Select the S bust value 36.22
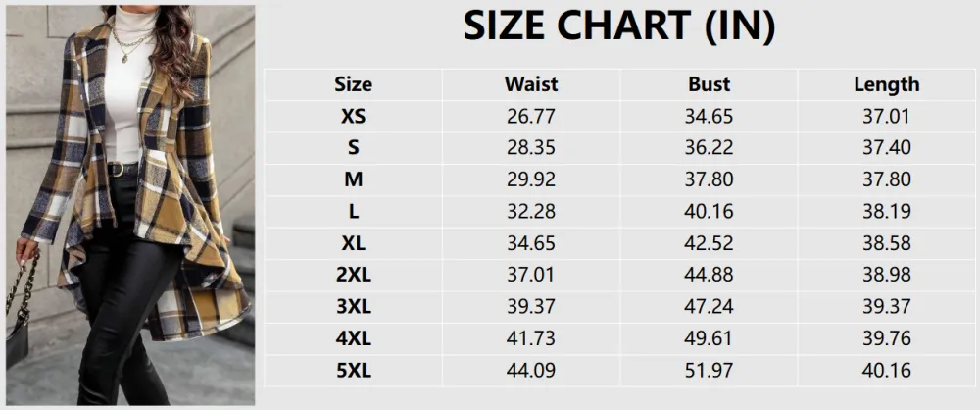The height and width of the screenshot is (410, 980). pyautogui.click(x=709, y=148)
